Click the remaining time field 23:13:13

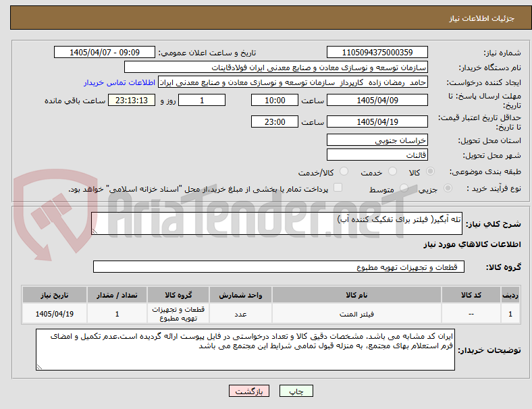(x=132, y=100)
